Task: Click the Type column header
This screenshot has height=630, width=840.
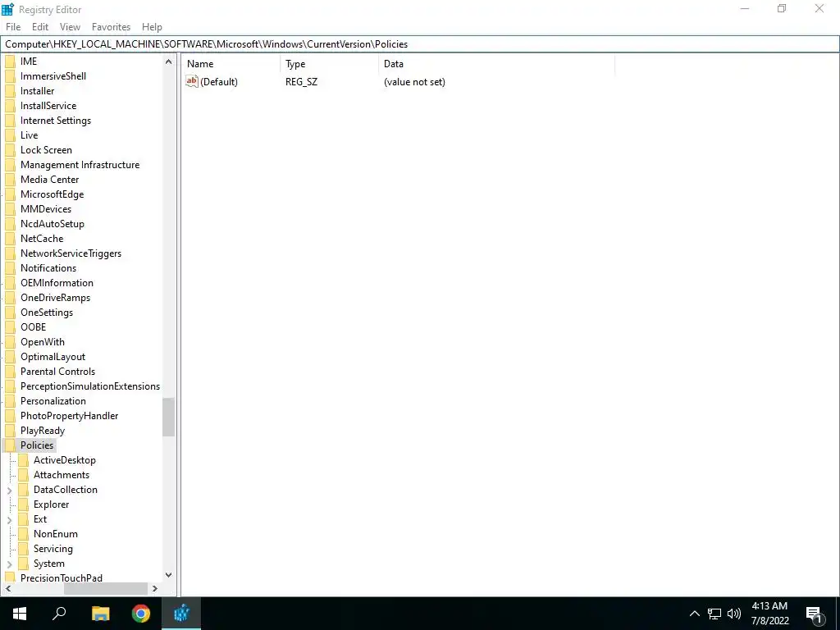Action: (x=329, y=64)
